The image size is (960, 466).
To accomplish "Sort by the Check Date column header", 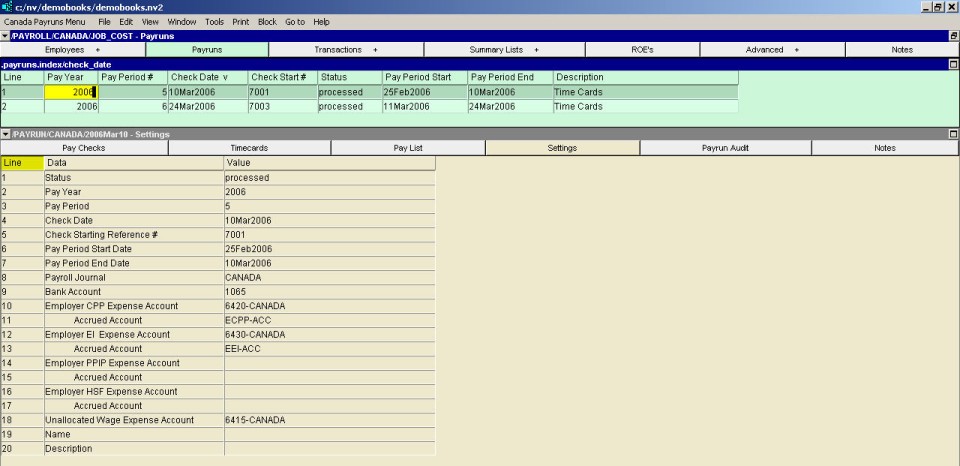I will (206, 77).
